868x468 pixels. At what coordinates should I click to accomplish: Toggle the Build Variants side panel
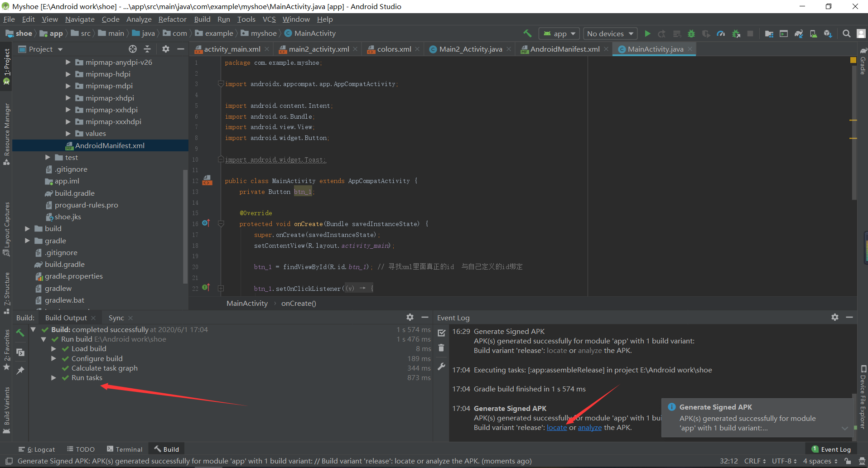pyautogui.click(x=6, y=410)
